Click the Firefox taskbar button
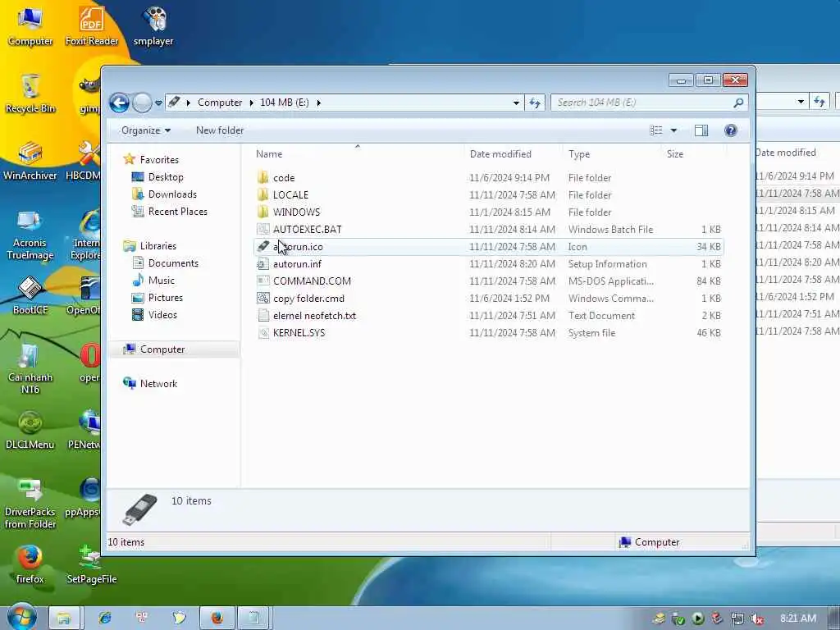This screenshot has width=840, height=630. click(217, 619)
